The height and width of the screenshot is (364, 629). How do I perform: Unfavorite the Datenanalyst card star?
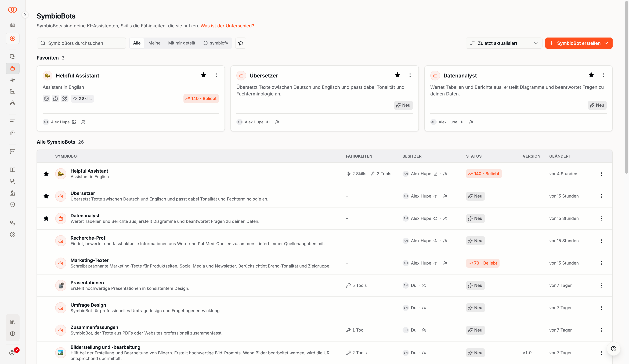pos(591,75)
